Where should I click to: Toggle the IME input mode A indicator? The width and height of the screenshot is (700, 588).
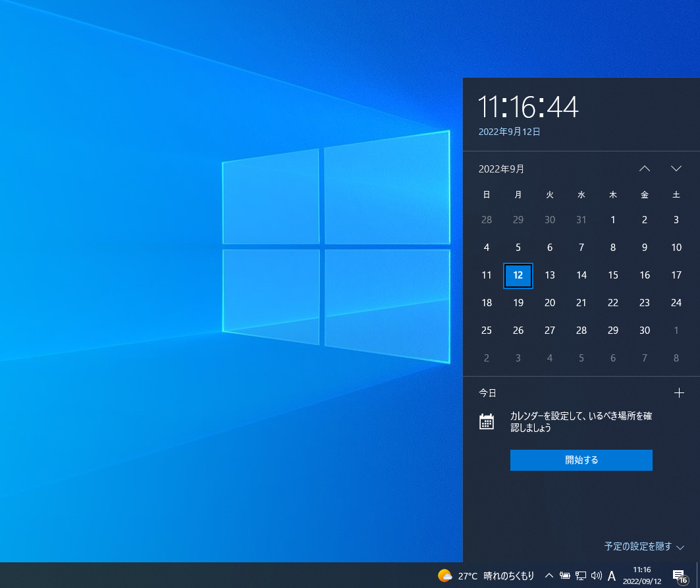pyautogui.click(x=612, y=576)
